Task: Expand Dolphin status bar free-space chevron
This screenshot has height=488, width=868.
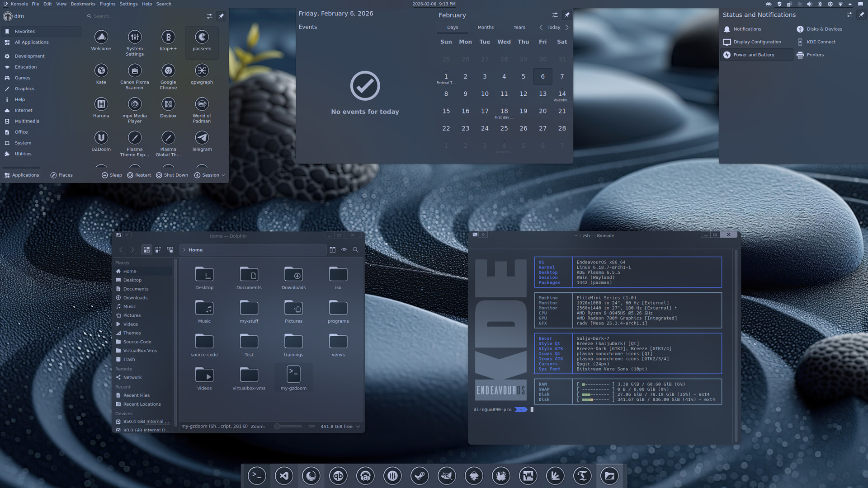Action: [359, 427]
